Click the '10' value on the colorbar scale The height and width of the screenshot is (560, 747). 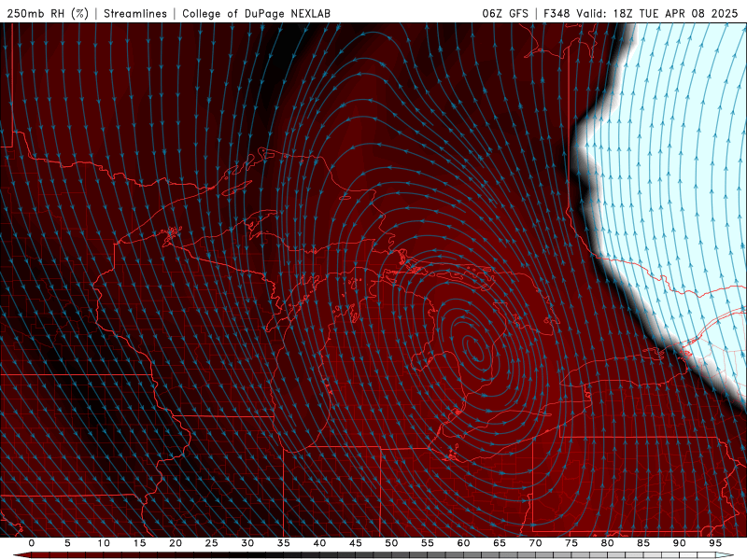coord(104,543)
